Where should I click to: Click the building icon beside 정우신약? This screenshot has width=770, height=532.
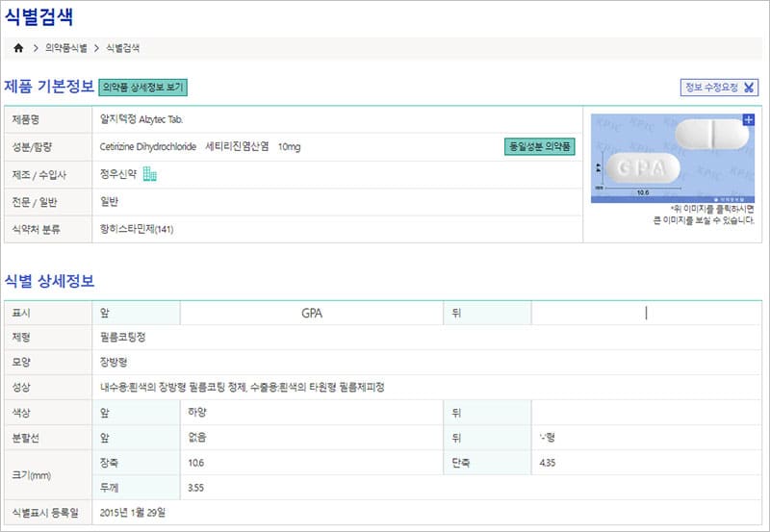pos(149,174)
